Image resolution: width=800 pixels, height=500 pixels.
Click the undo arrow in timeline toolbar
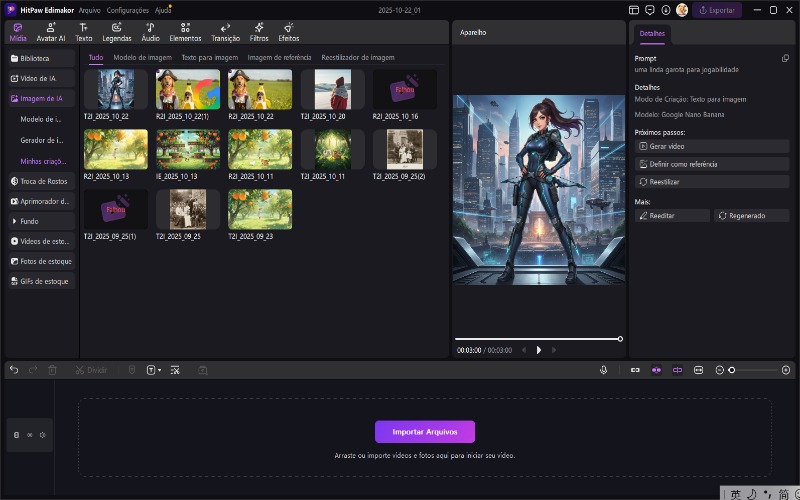click(14, 370)
